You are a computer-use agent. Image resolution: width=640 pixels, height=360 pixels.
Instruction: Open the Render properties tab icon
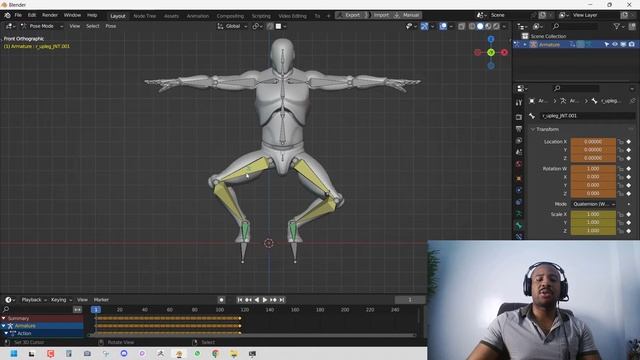tap(519, 117)
